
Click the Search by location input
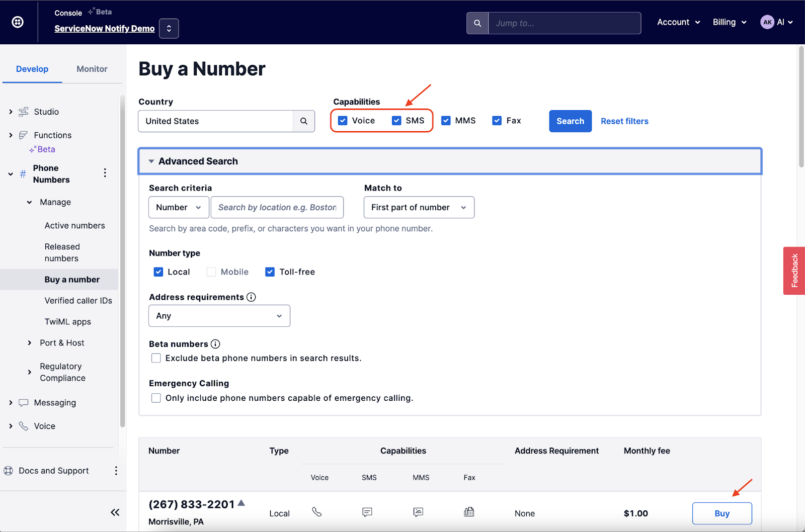pyautogui.click(x=277, y=207)
